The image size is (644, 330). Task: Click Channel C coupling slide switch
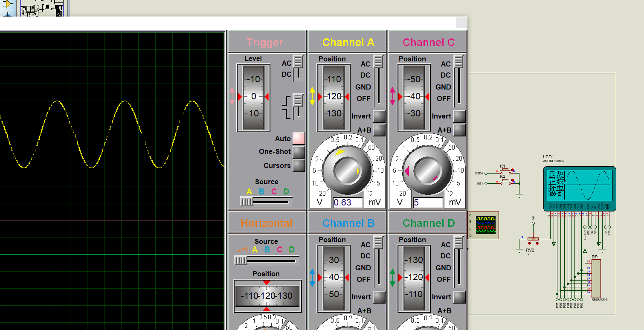click(x=458, y=81)
